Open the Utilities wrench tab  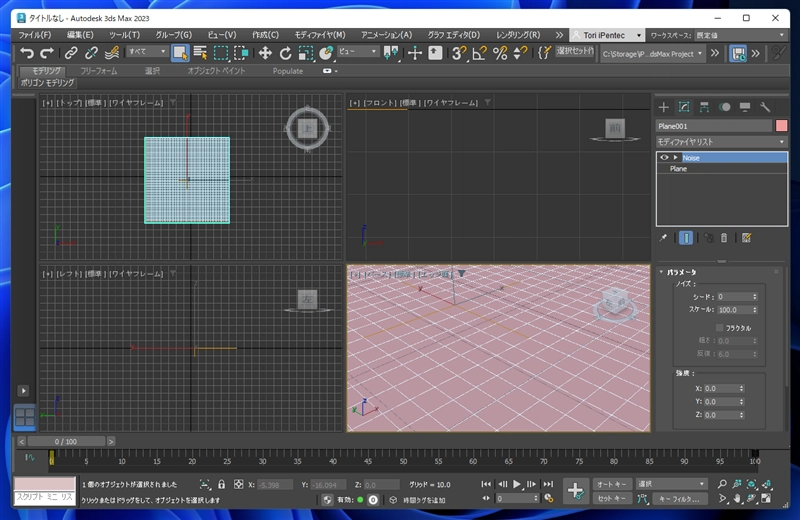765,107
